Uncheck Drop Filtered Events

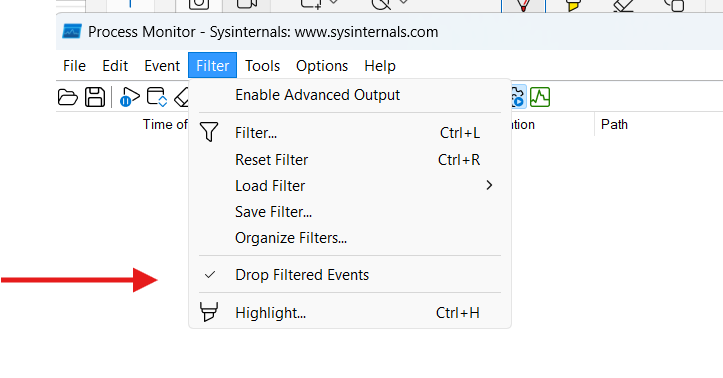[350, 275]
